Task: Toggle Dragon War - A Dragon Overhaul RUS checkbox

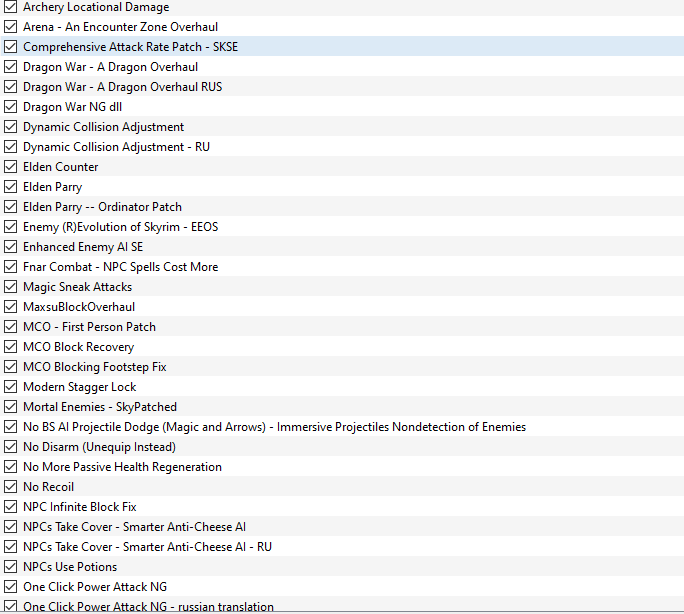Action: [x=10, y=87]
